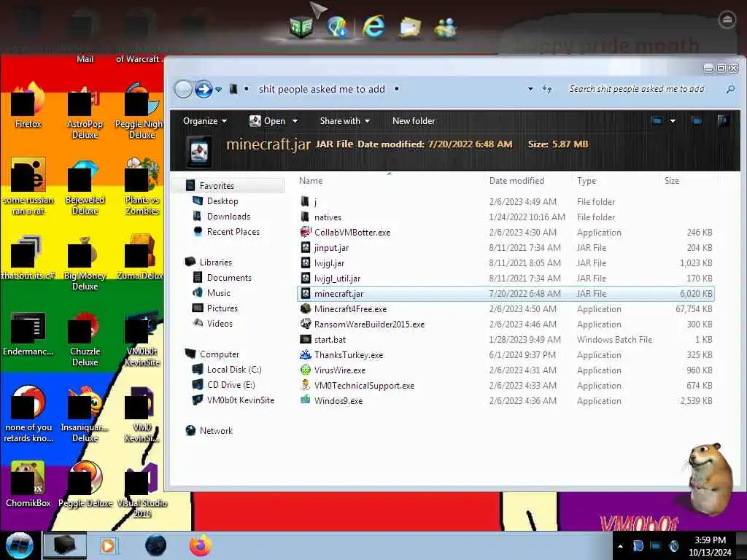Click the change view icon
This screenshot has height=560, width=747.
point(657,121)
